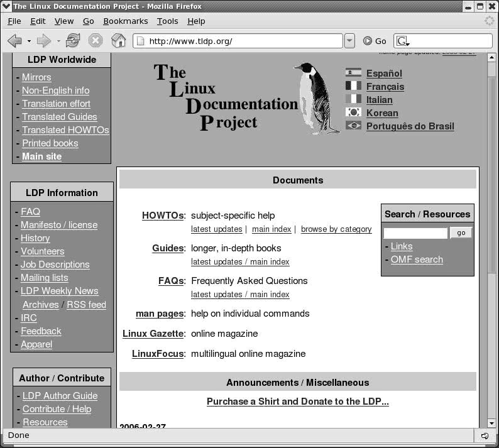Viewport: 499px width, 448px height.
Task: Open the OMF search link
Action: [417, 260]
